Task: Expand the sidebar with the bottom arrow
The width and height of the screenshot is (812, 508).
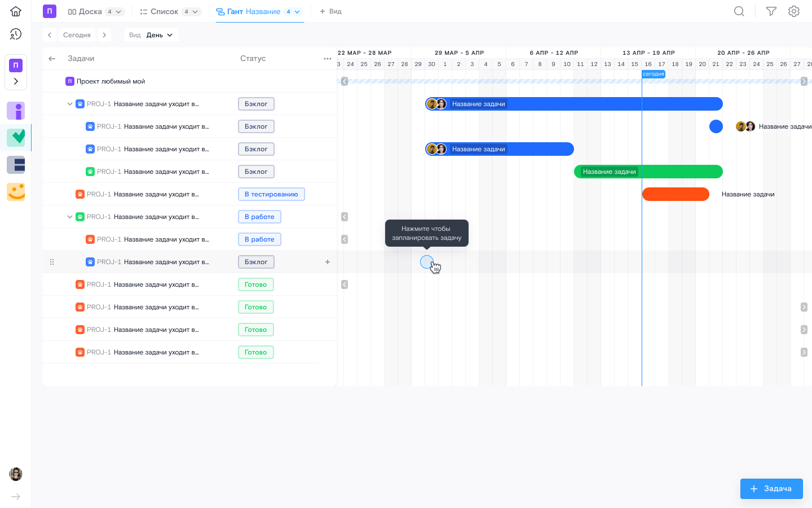Action: tap(16, 497)
